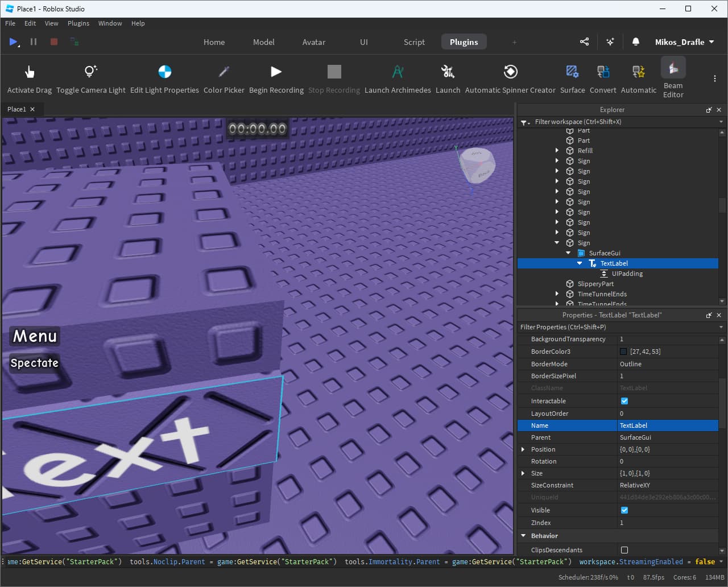Click the Spectate button in viewport
The width and height of the screenshot is (728, 587).
point(35,363)
